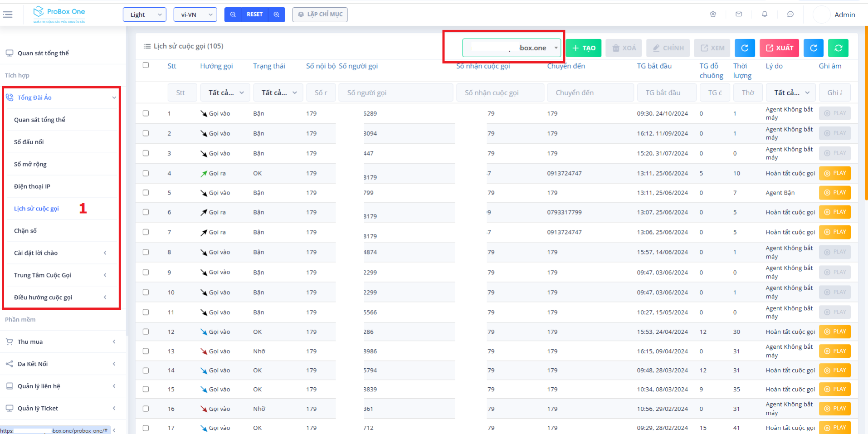The width and height of the screenshot is (868, 434).
Task: Open Chặn số in sidebar
Action: [x=25, y=231]
